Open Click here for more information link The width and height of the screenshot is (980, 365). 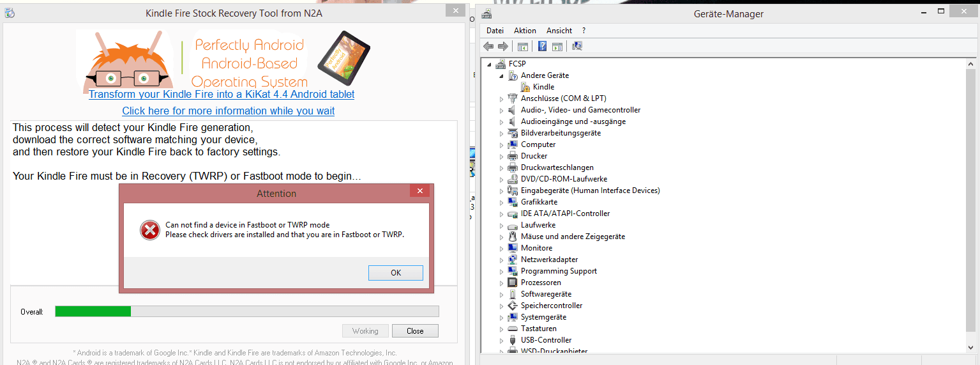(x=229, y=111)
